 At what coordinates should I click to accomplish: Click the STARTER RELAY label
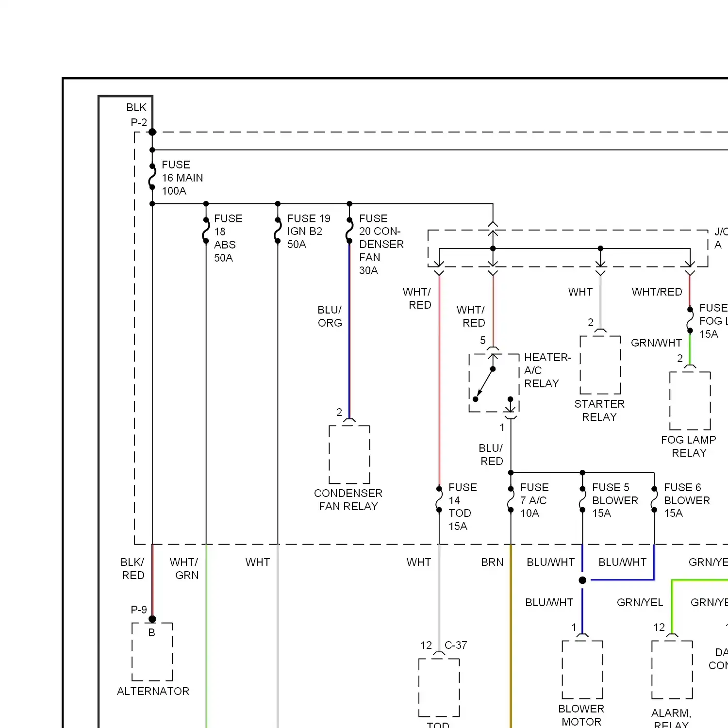(599, 411)
